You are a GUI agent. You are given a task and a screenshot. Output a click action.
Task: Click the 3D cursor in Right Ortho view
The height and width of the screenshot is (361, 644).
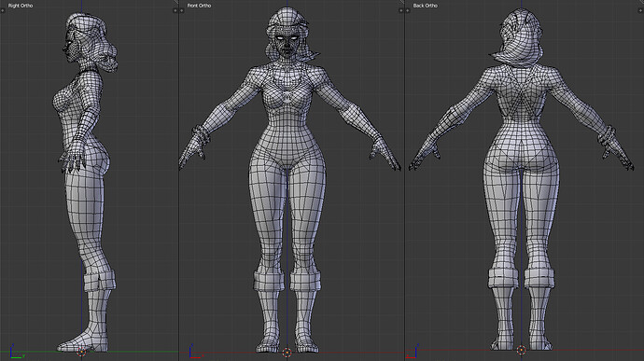(81, 352)
